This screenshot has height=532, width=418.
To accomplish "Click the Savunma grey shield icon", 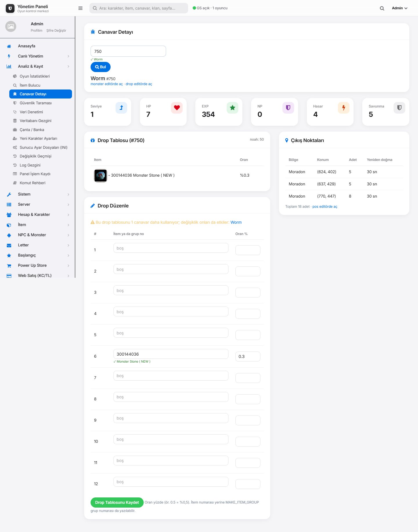I will tap(399, 108).
